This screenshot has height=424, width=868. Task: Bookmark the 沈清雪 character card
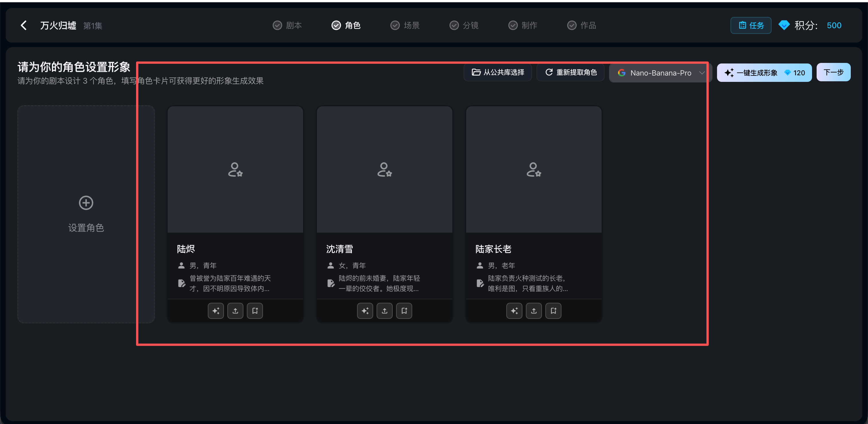pyautogui.click(x=404, y=311)
